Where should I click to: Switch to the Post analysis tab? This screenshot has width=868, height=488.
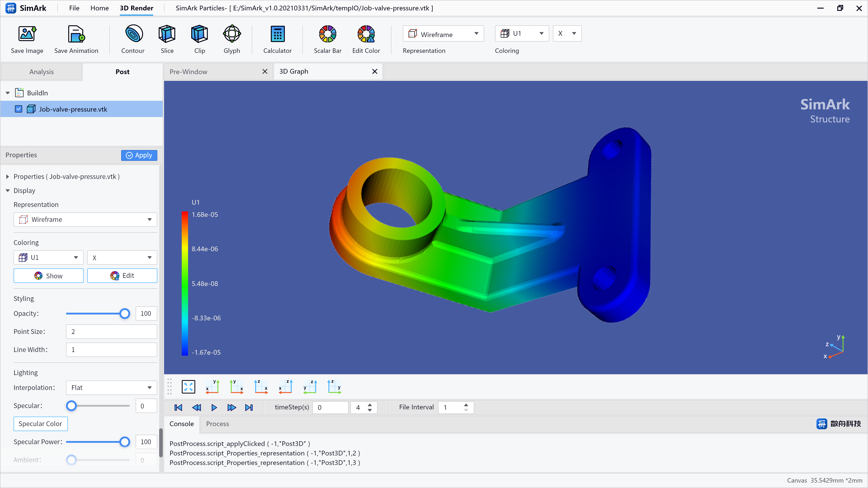tap(122, 71)
